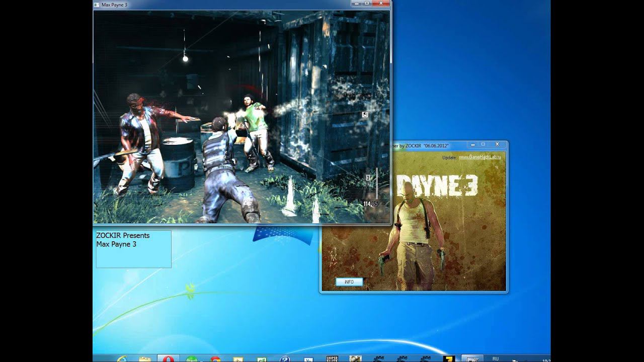This screenshot has width=644, height=362.
Task: Close the ZOCKIR trainer window
Action: tap(497, 145)
